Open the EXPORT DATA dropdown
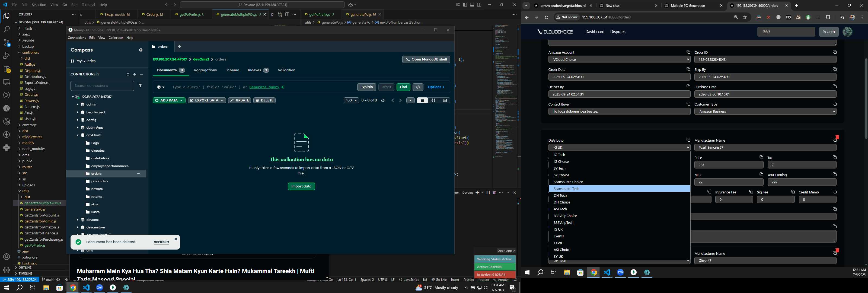868x293 pixels. click(206, 100)
